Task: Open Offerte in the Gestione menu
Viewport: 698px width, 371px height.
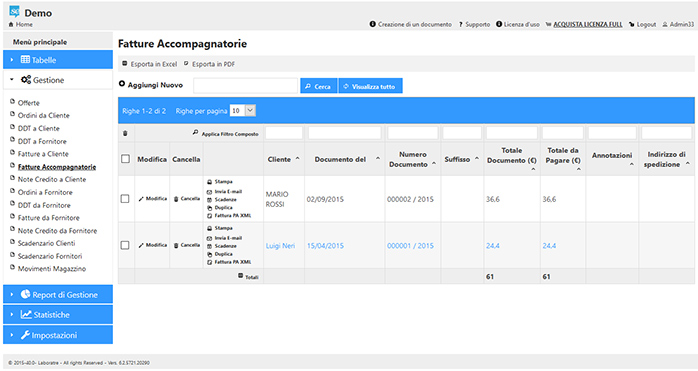Action: click(28, 103)
